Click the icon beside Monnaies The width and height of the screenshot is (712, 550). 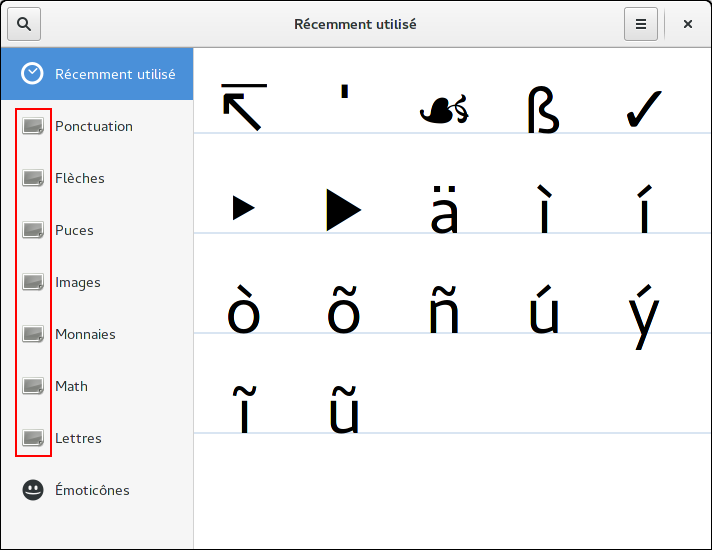point(33,334)
